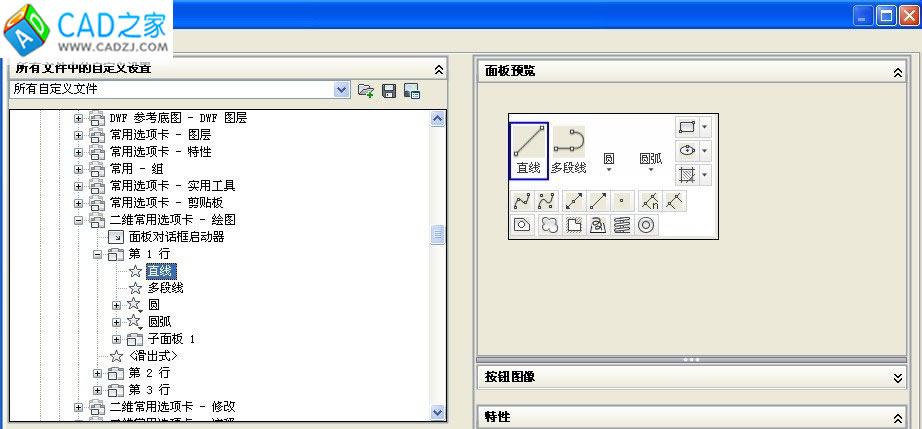
Task: Collapse the 二维常用选项卡 - 绘图 tree node
Action: pos(79,220)
